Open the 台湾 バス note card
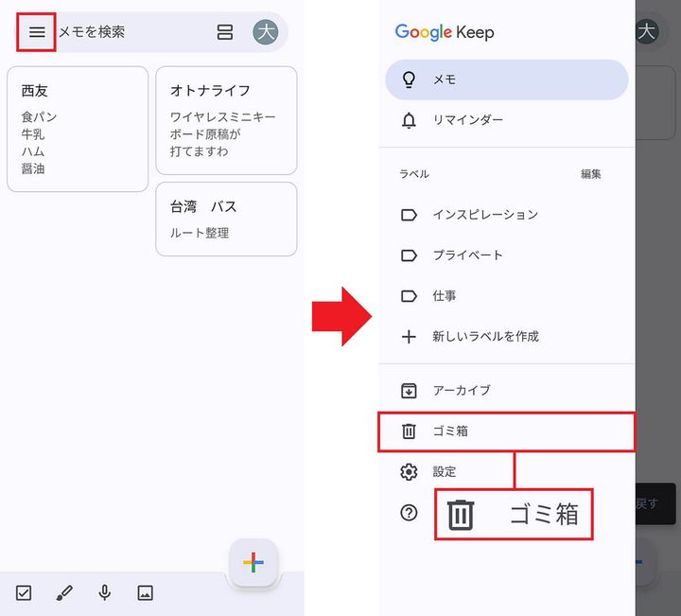Screen dimensions: 681x616 point(226,219)
